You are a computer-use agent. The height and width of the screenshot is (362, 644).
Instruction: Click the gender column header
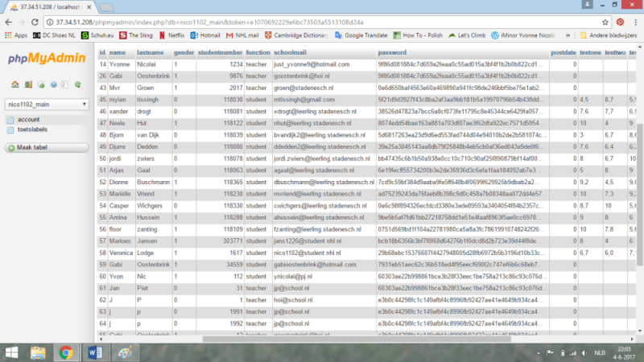pos(184,52)
